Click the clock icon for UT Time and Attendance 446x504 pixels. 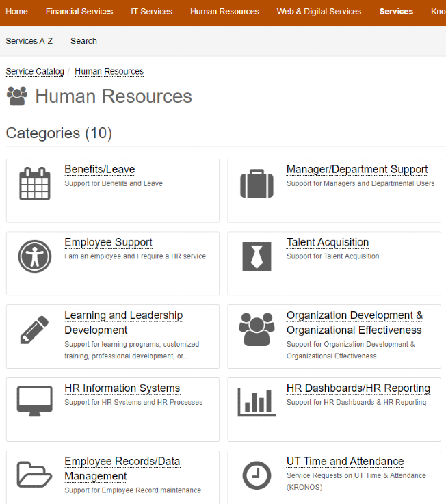click(257, 475)
